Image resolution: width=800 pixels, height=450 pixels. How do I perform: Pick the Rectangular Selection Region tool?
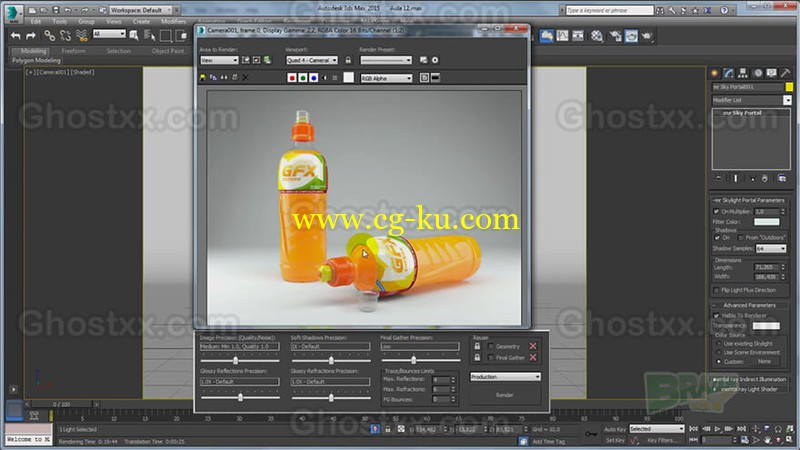point(166,35)
